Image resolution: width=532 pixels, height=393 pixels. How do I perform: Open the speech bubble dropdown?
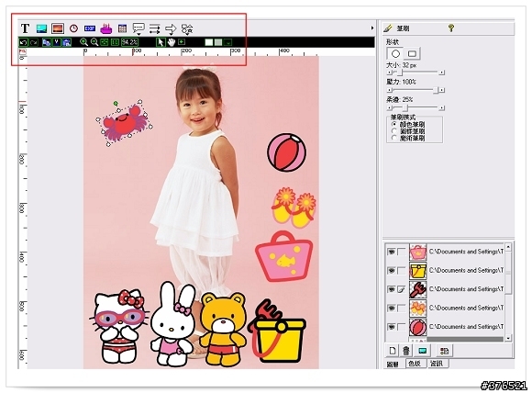139,28
